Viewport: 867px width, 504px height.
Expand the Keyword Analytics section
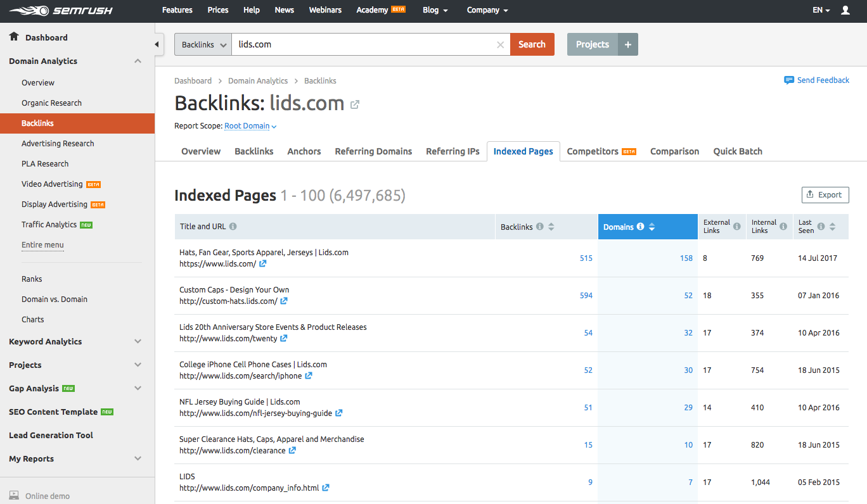[x=138, y=342]
